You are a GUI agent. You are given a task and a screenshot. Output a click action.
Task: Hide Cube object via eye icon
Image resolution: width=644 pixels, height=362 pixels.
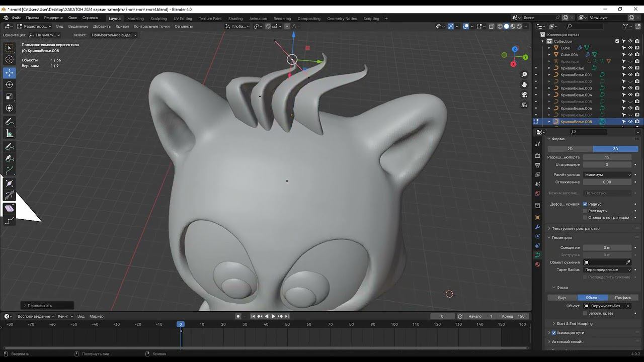coord(630,48)
